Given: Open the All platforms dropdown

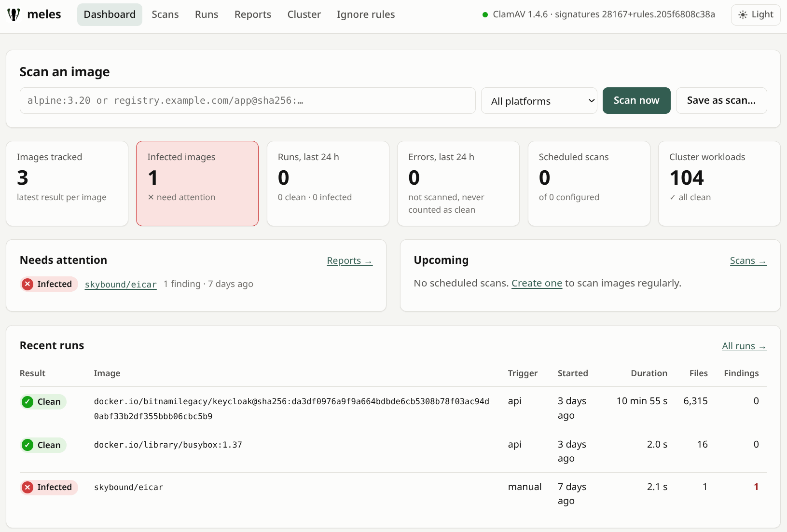Looking at the screenshot, I should coord(539,101).
